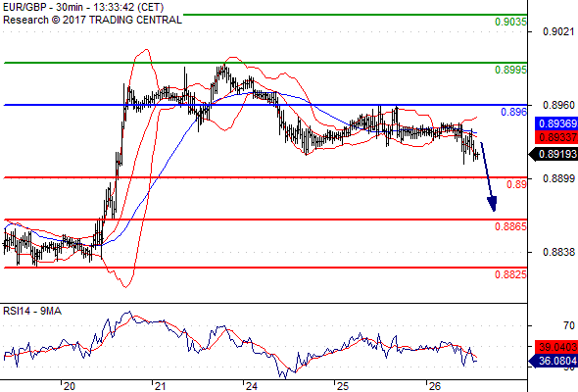Select date 26 on time axis
This screenshot has width=578, height=392.
point(434,386)
